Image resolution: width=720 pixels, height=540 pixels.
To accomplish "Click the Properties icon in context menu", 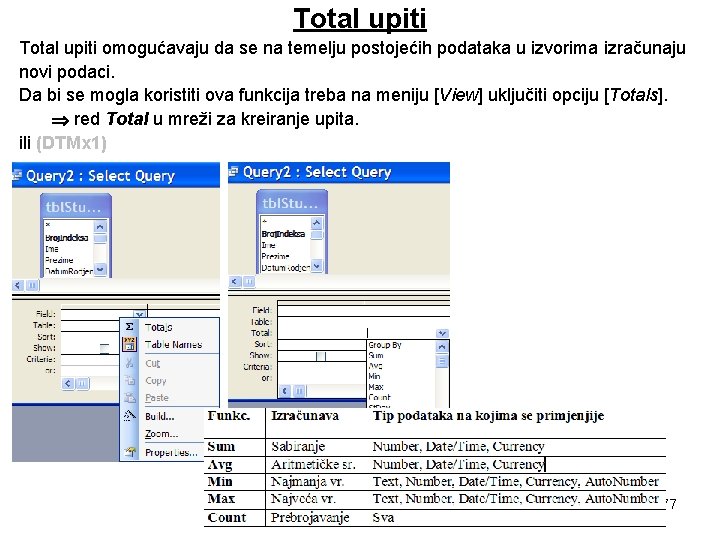I will [x=130, y=452].
